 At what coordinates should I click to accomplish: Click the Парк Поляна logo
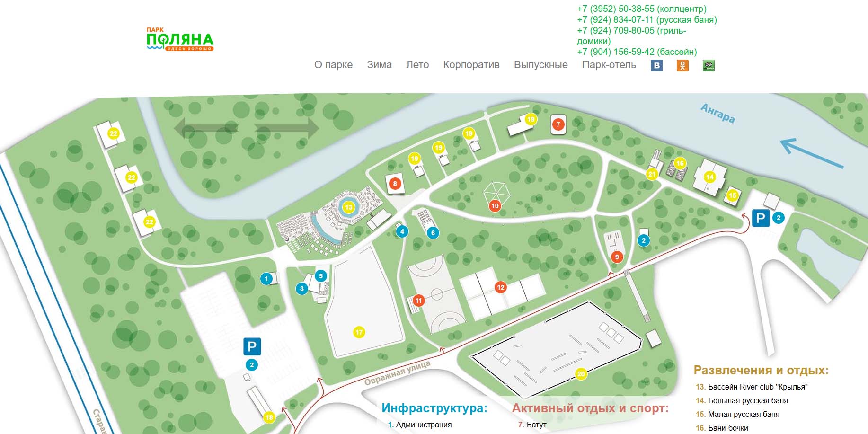[180, 39]
